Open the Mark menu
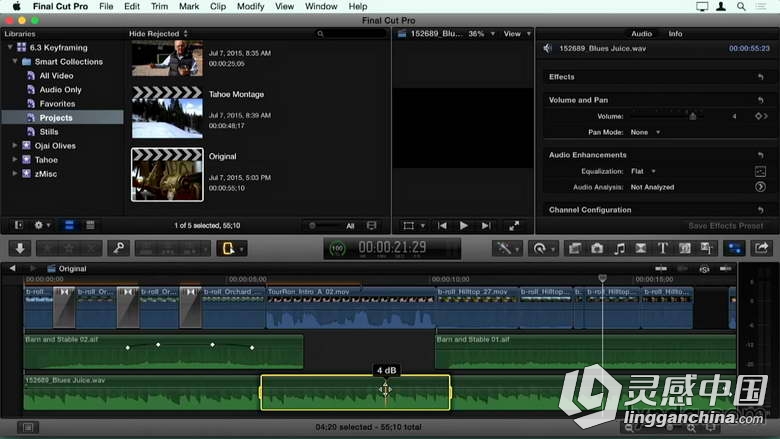 (189, 6)
